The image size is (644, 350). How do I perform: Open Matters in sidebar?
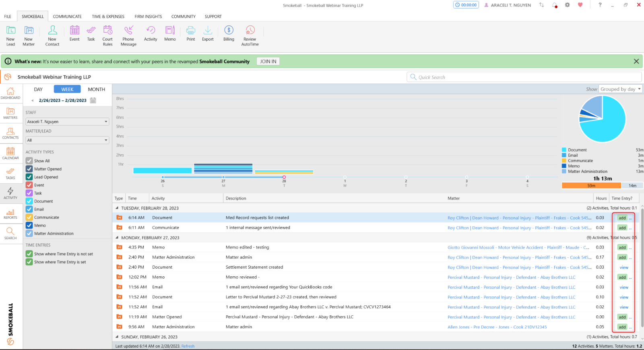[x=10, y=114]
